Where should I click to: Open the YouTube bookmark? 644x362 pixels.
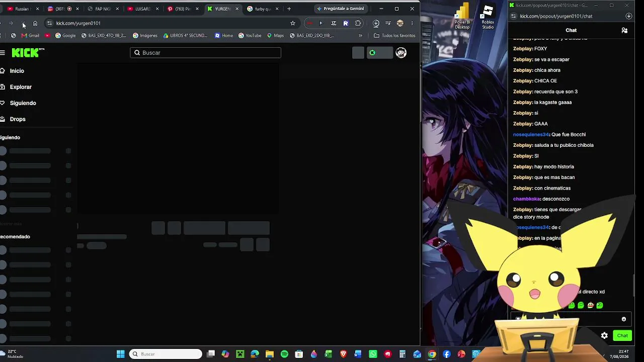click(250, 36)
